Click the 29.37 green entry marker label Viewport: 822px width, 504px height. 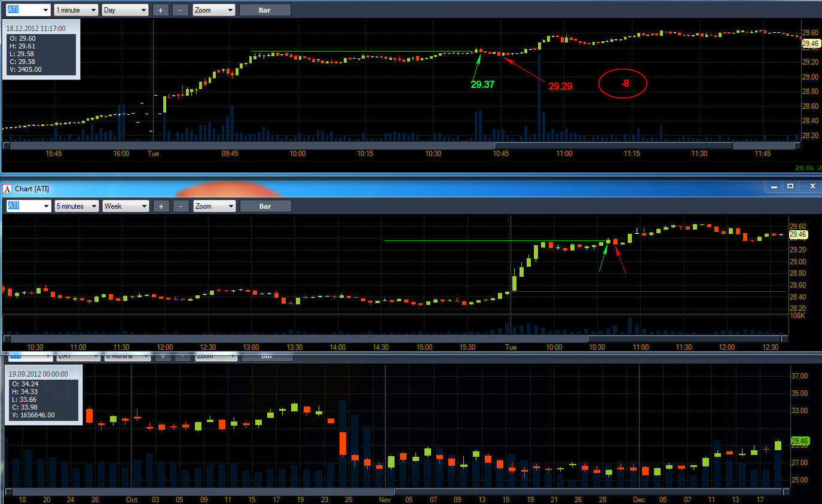[x=482, y=85]
